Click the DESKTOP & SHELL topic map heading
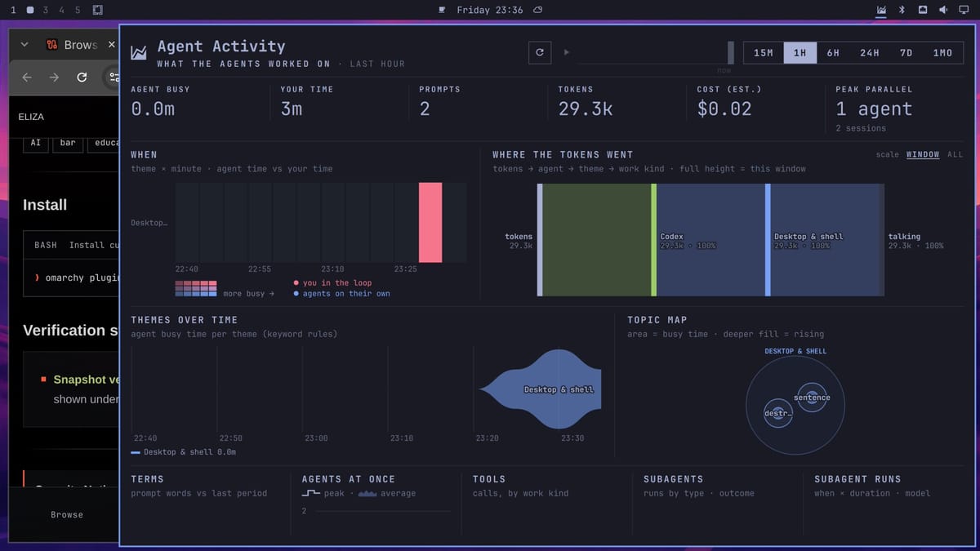The width and height of the screenshot is (980, 551). pos(795,351)
